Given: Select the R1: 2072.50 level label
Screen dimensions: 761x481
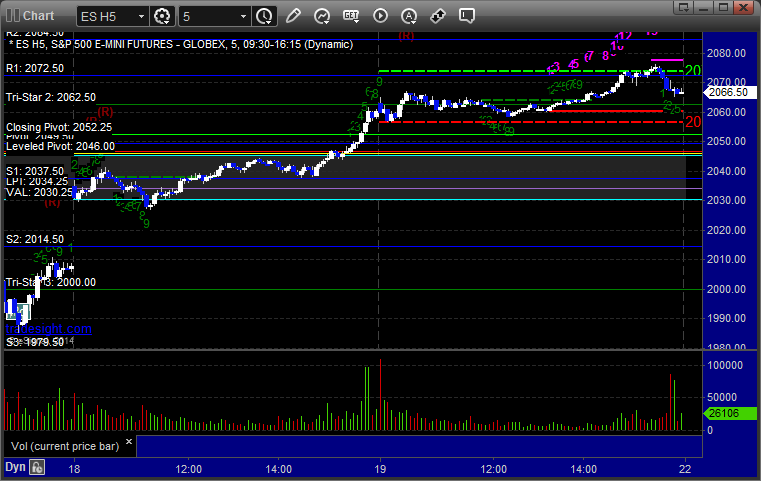Looking at the screenshot, I should [35, 68].
